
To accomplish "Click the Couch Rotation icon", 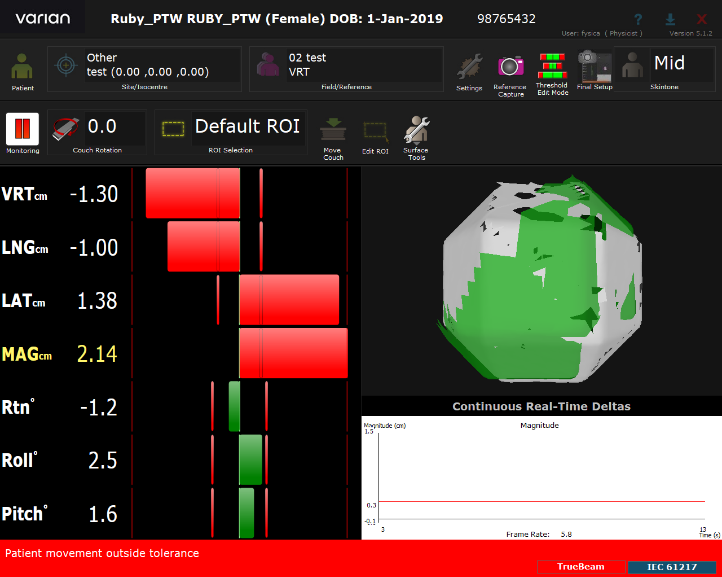I will pyautogui.click(x=65, y=129).
